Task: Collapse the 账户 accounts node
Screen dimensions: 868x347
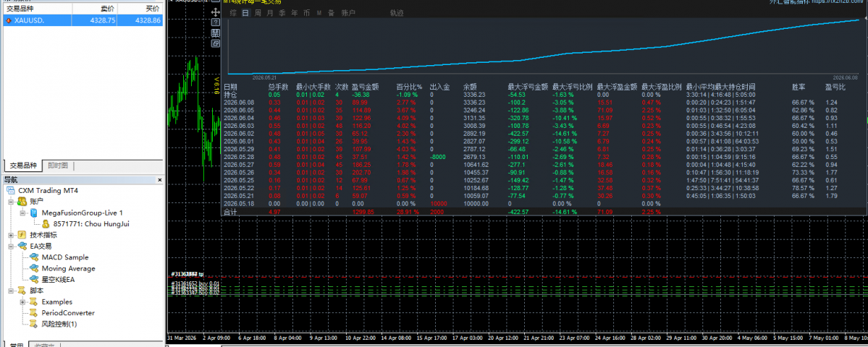Action: coord(11,202)
